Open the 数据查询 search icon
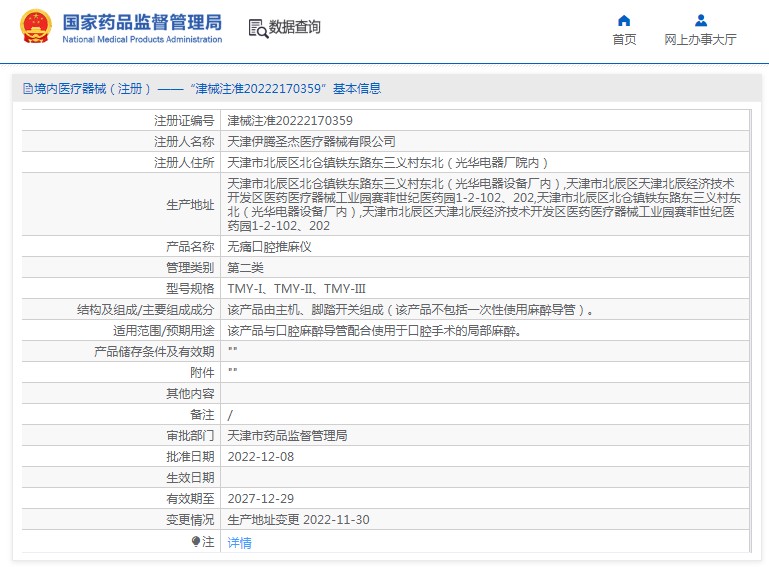 pos(258,28)
